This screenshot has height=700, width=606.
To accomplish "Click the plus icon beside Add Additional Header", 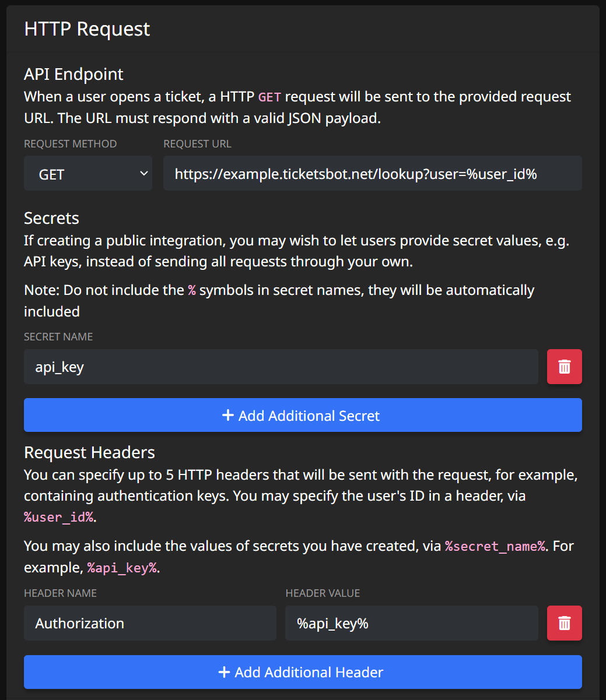I will click(x=223, y=672).
